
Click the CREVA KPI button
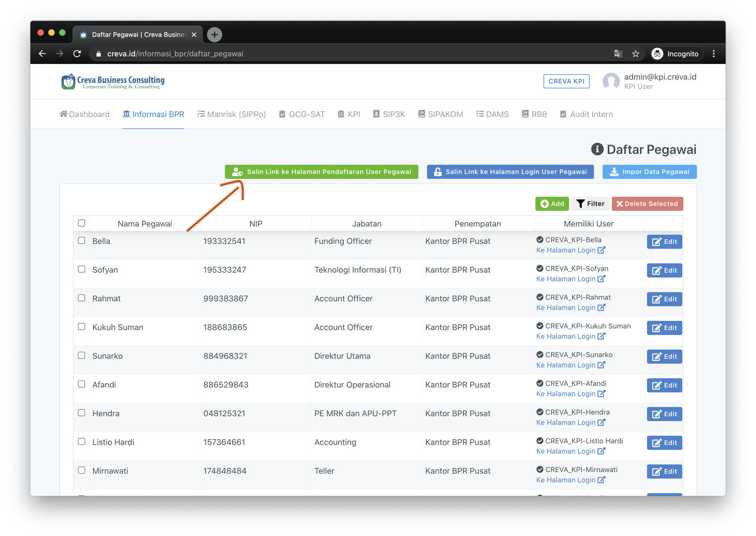pyautogui.click(x=567, y=81)
